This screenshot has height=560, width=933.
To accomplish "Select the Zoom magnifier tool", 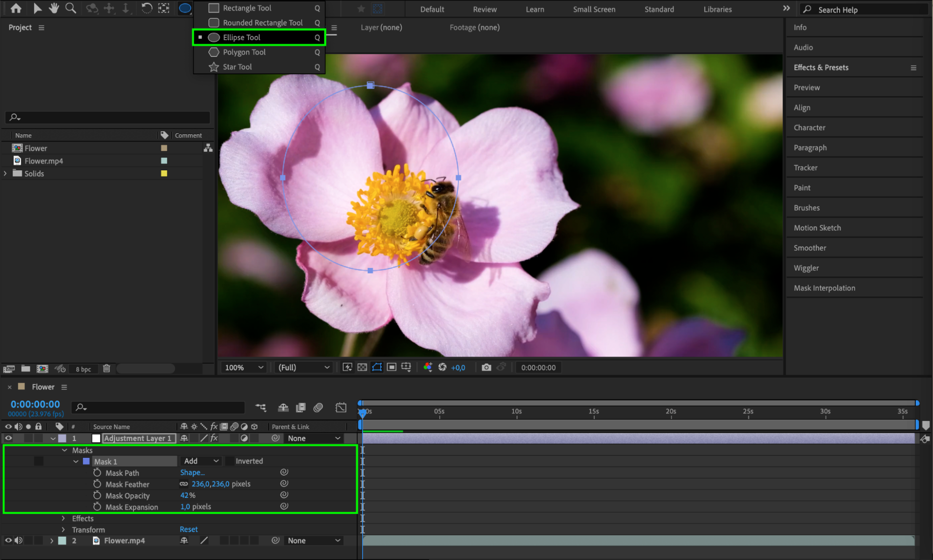I will point(70,8).
